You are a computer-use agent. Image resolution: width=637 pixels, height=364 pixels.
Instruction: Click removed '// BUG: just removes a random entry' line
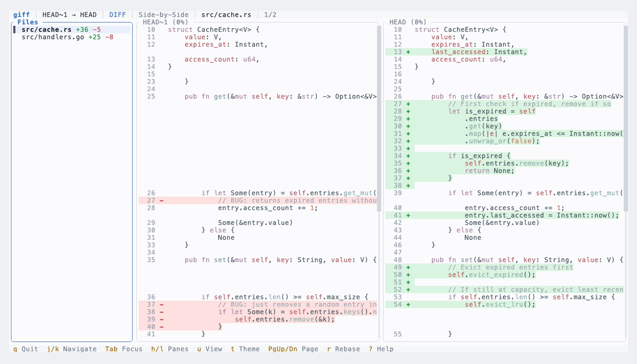(258, 304)
